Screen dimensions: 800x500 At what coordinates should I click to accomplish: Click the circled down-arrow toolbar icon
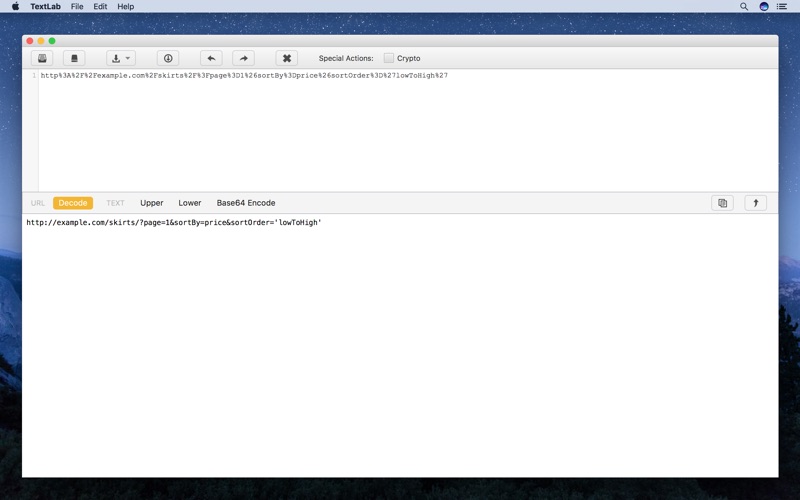click(168, 58)
